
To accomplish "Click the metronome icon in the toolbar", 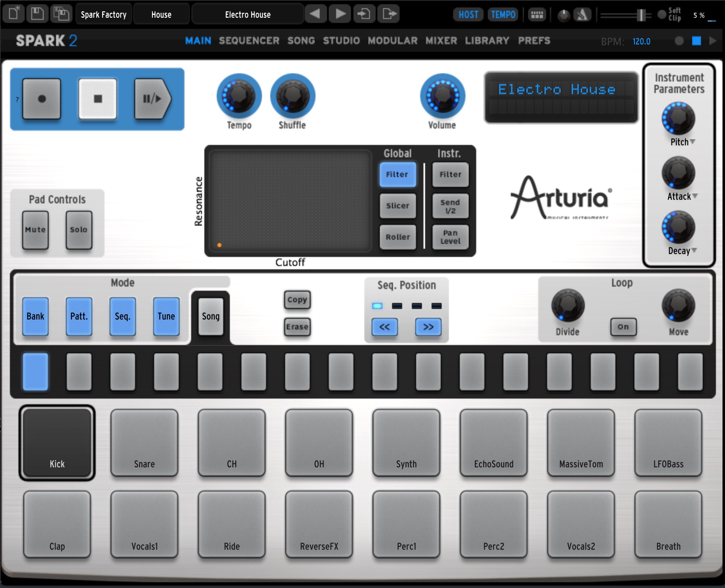I will click(582, 15).
